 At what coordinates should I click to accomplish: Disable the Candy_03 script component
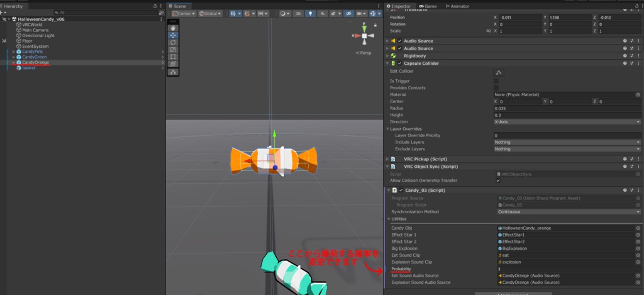pyautogui.click(x=401, y=190)
